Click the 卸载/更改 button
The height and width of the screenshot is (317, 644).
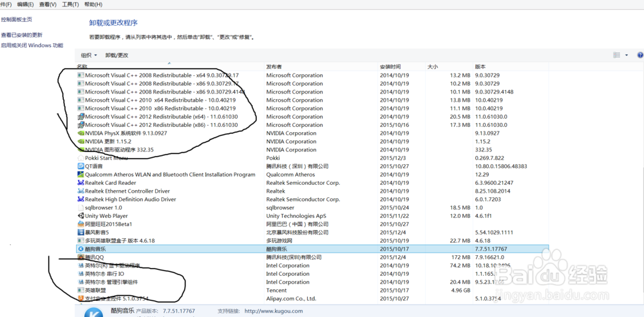[117, 55]
